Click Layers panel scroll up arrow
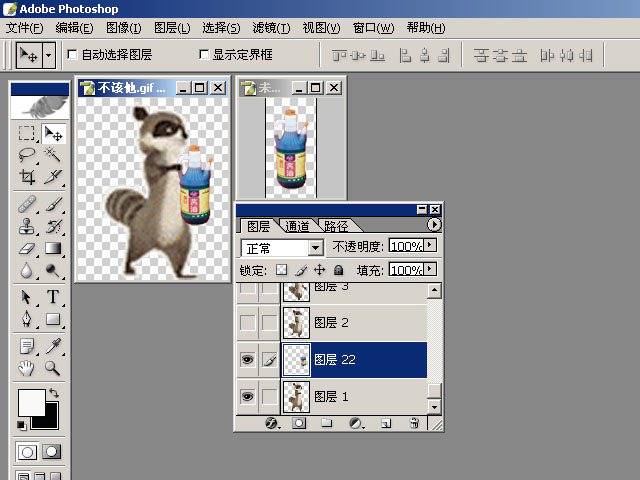Screen dimensions: 640x480 (434, 291)
